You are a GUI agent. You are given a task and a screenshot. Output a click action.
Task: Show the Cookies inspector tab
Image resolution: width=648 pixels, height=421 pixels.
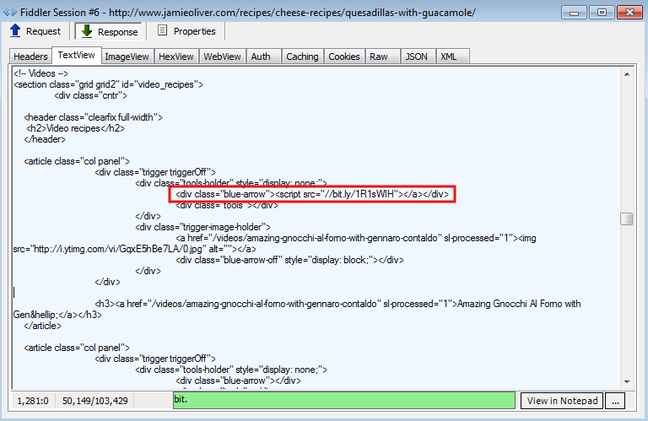pyautogui.click(x=344, y=57)
